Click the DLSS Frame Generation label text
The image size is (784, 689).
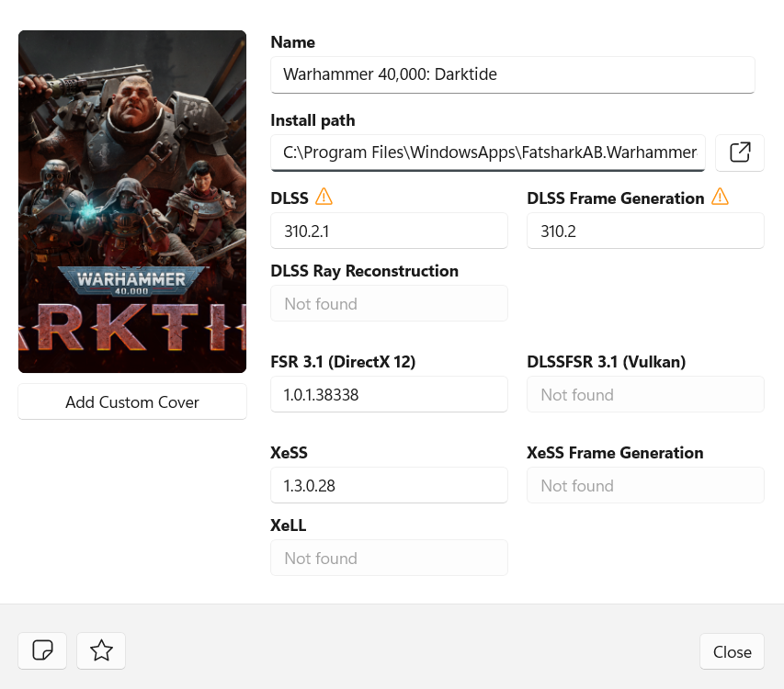click(x=616, y=198)
